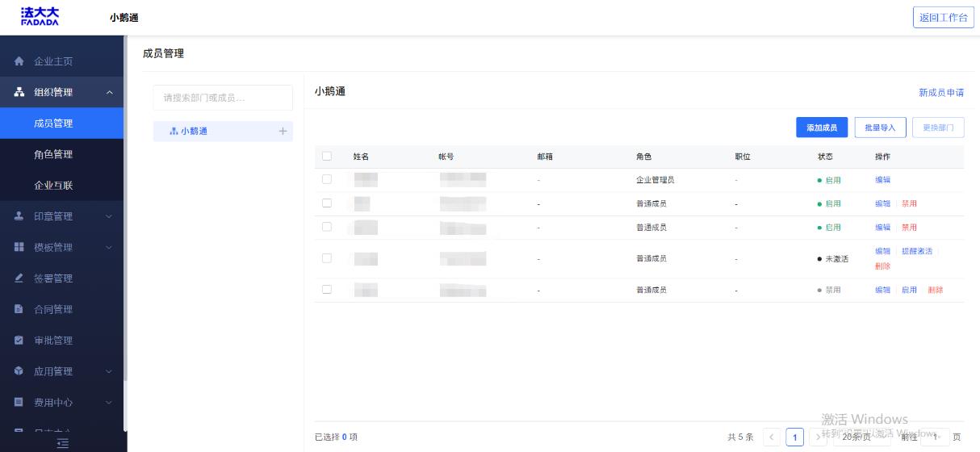Click the 批量导入 button
This screenshot has width=980, height=452.
880,128
